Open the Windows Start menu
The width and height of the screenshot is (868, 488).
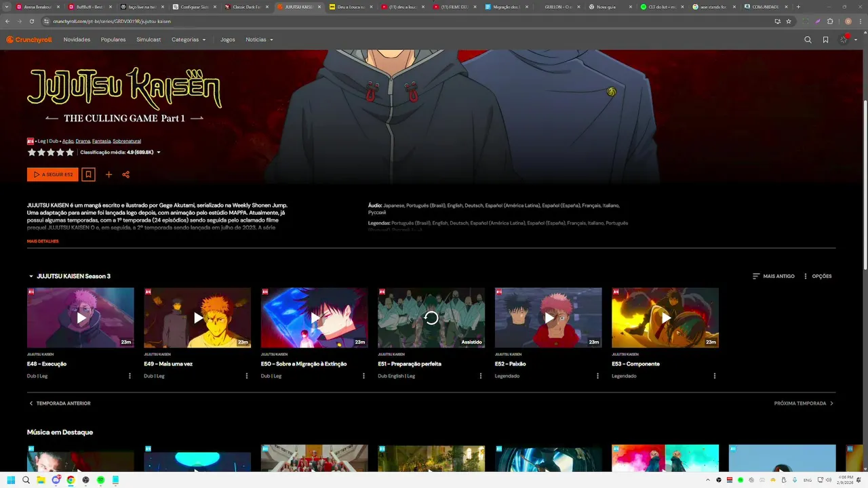(11, 480)
